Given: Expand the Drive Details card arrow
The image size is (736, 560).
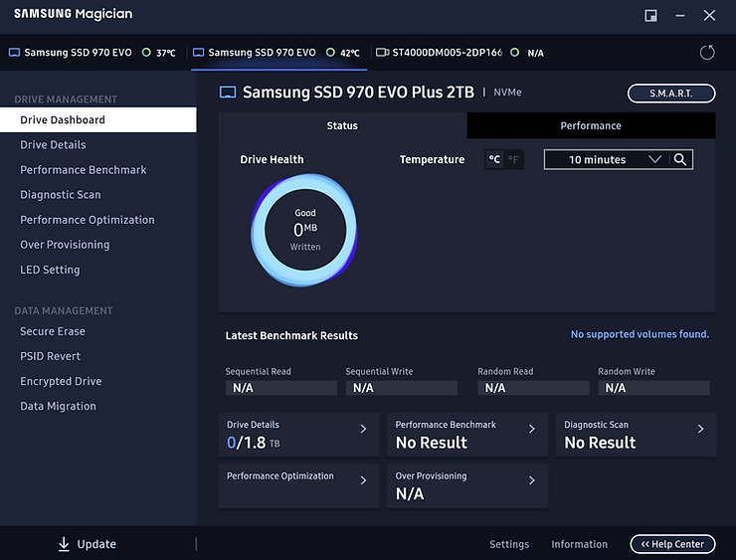Looking at the screenshot, I should click(363, 429).
